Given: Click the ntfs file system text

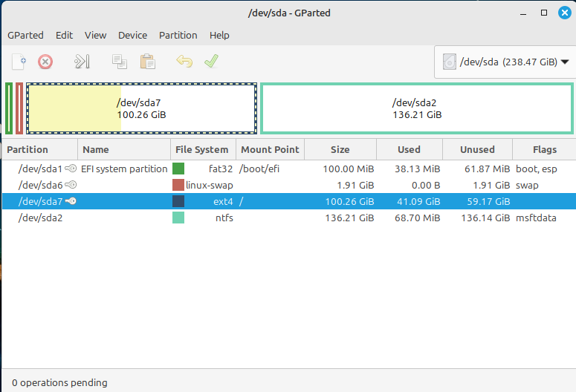Looking at the screenshot, I should click(224, 218).
